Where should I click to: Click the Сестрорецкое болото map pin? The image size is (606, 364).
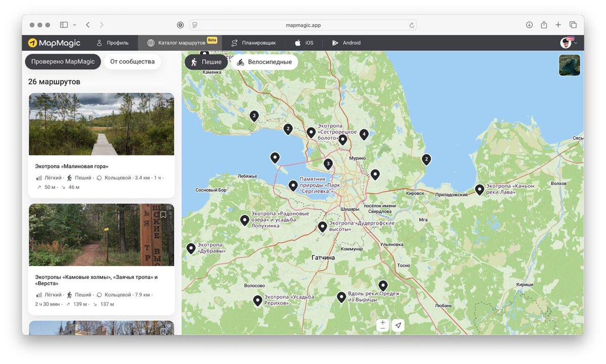(311, 133)
